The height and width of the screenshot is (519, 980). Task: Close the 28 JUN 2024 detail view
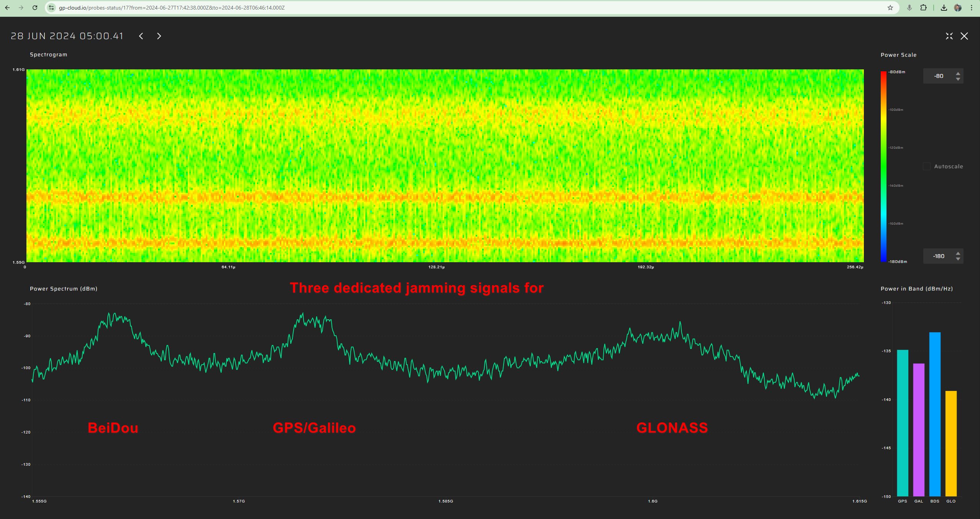coord(965,36)
